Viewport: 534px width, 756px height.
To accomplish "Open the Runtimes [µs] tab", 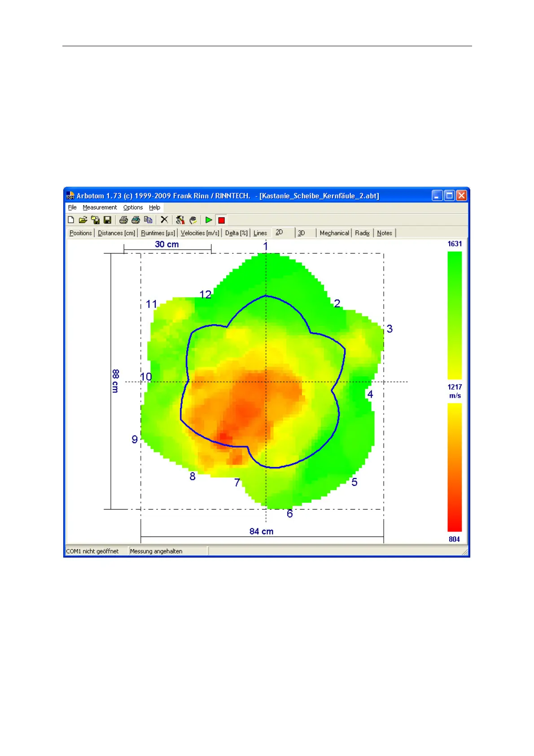I will pos(158,233).
